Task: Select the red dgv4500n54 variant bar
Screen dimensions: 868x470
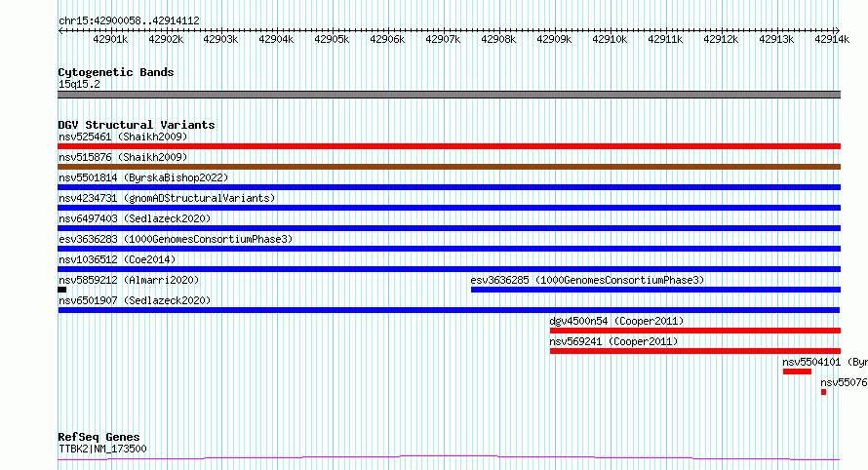Action: 695,331
